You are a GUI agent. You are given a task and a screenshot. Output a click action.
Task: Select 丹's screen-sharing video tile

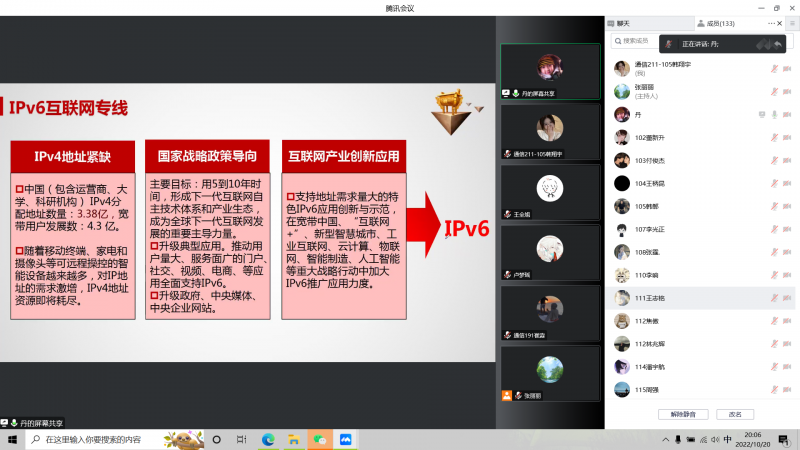[550, 71]
